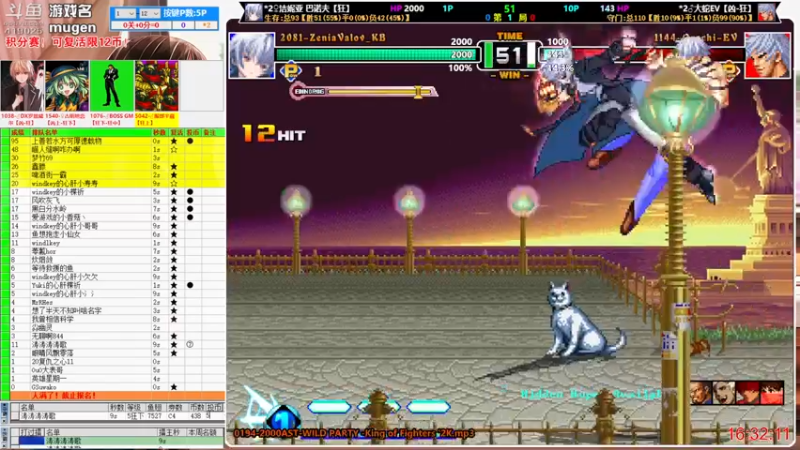Click the red 16:32:11 clock
The width and height of the screenshot is (800, 450).
point(759,434)
